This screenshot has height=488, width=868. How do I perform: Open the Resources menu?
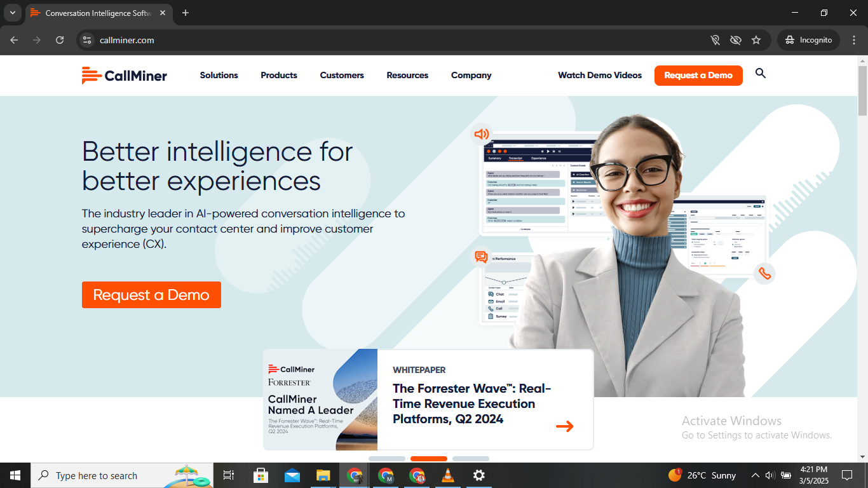(407, 75)
